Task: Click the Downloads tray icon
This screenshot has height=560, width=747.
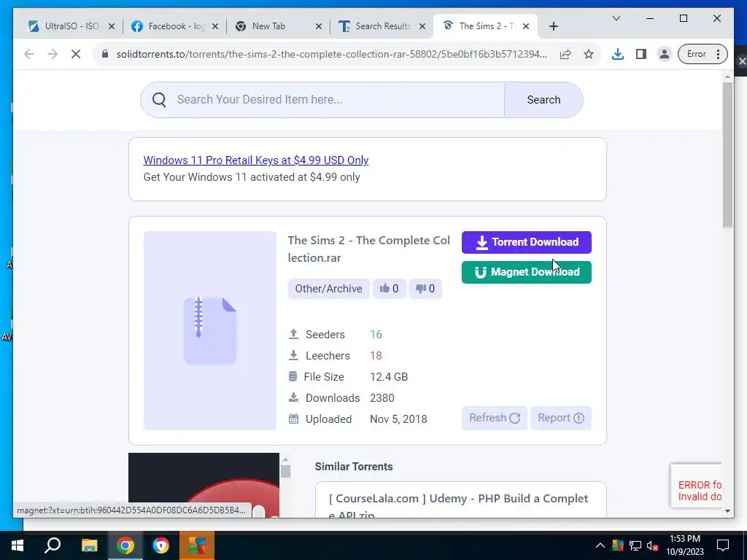Action: click(293, 397)
